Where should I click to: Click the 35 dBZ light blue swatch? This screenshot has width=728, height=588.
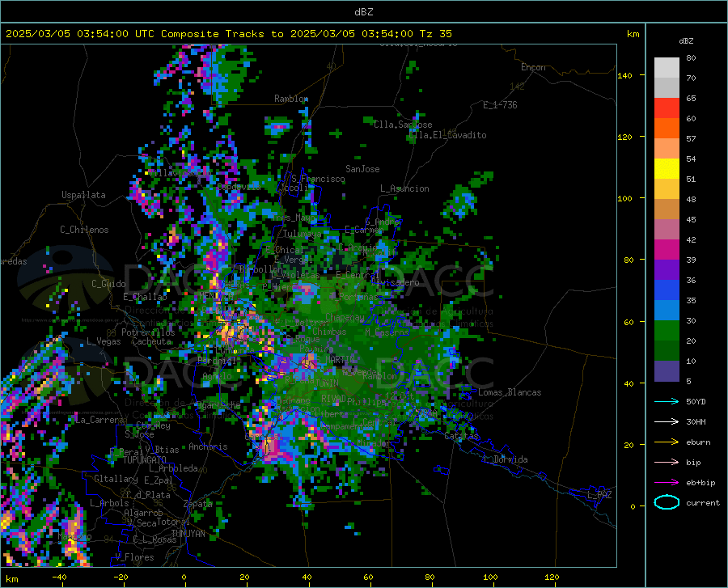[667, 311]
